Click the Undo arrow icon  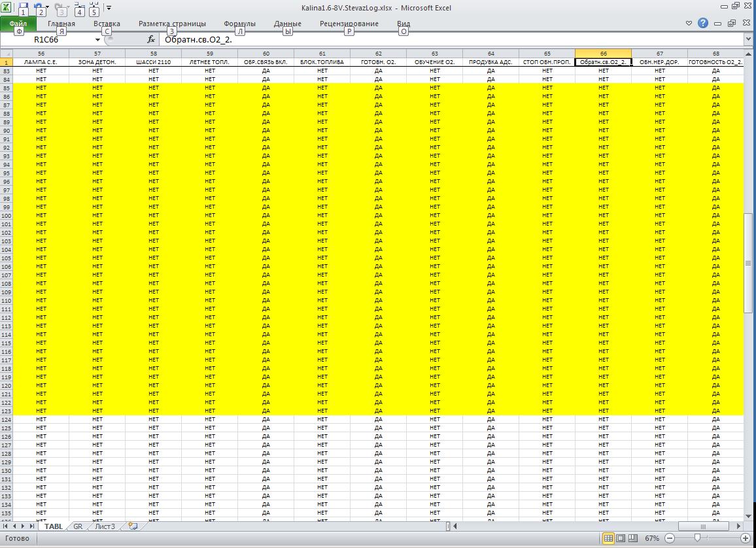click(x=39, y=8)
